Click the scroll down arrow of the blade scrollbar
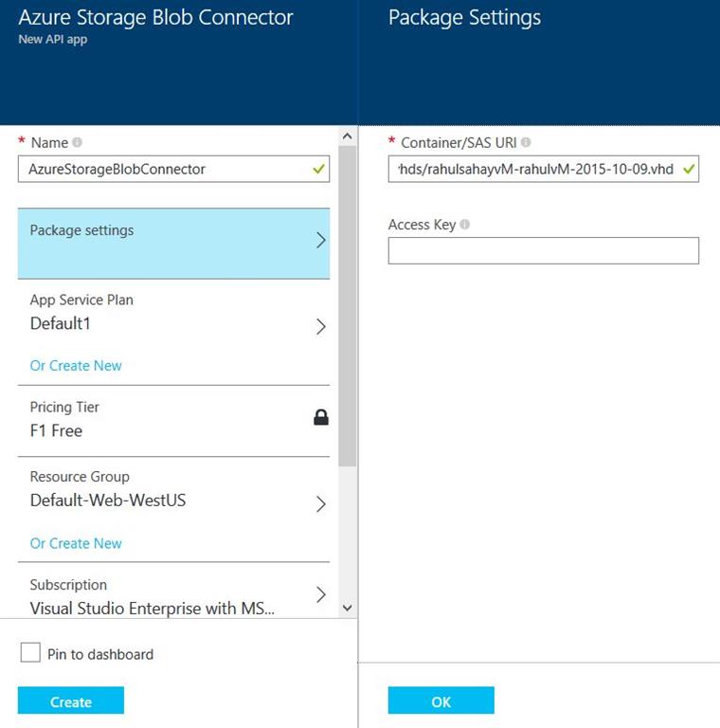The image size is (720, 728). pyautogui.click(x=348, y=608)
